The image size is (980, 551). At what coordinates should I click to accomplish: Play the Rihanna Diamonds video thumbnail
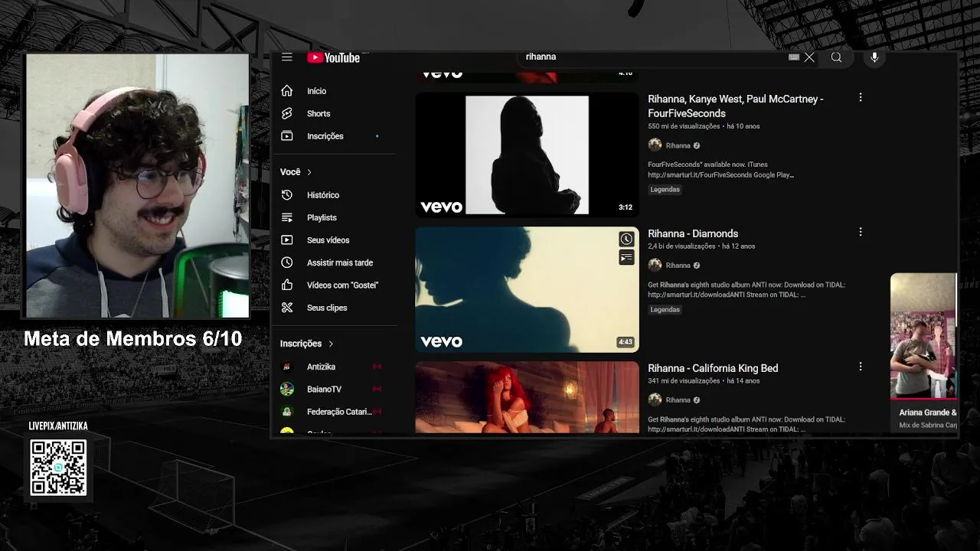click(527, 290)
